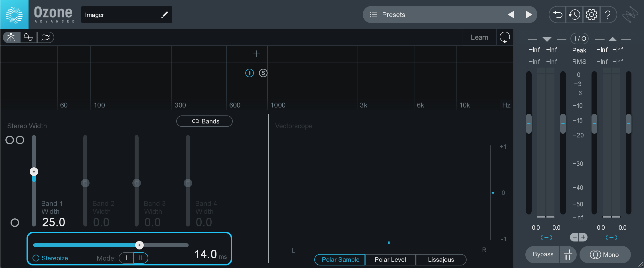The image size is (644, 268).
Task: Click the reset circular arrow beside Learn
Action: pos(505,37)
